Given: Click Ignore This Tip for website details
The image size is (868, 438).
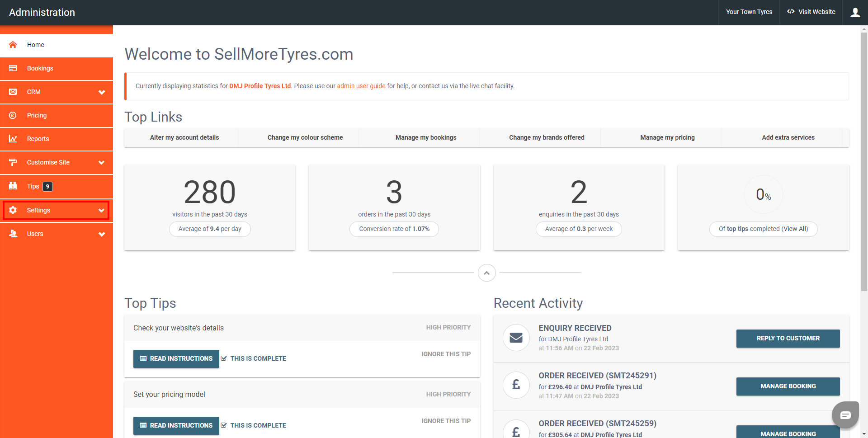Looking at the screenshot, I should [446, 354].
